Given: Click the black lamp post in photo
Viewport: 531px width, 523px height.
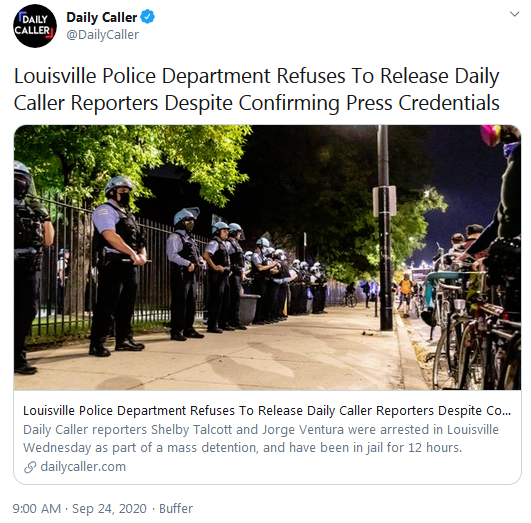Looking at the screenshot, I should 384,228.
